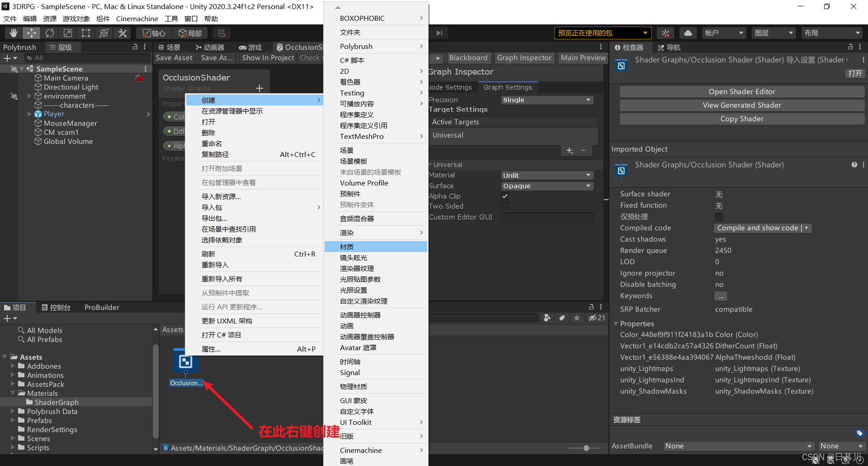Click the blue asset label tag icon
Image resolution: width=868 pixels, height=466 pixels.
pyautogui.click(x=859, y=433)
